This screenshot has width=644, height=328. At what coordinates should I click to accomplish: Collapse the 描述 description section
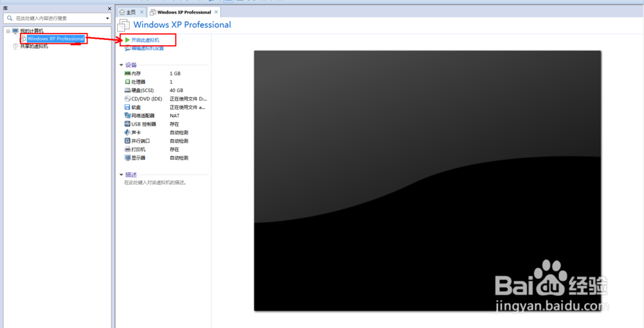[x=121, y=174]
